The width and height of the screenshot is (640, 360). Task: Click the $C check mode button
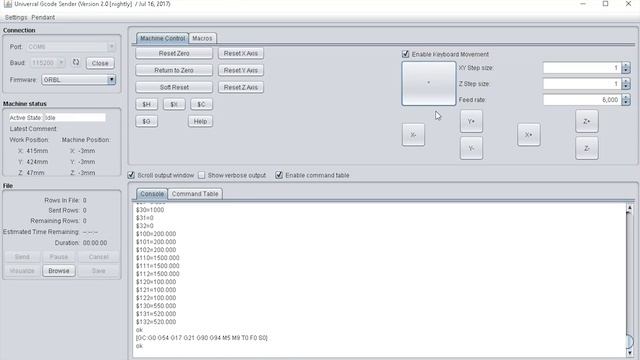pyautogui.click(x=201, y=104)
